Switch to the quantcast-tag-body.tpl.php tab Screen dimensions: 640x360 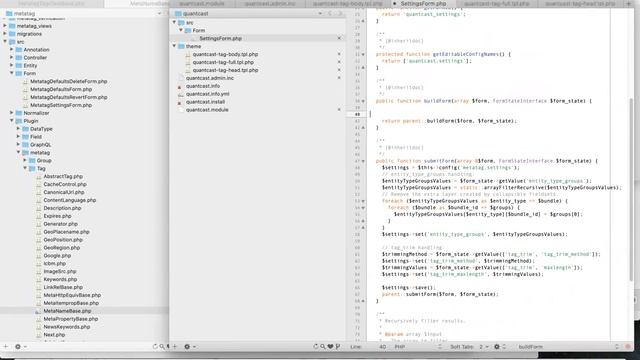(348, 3)
